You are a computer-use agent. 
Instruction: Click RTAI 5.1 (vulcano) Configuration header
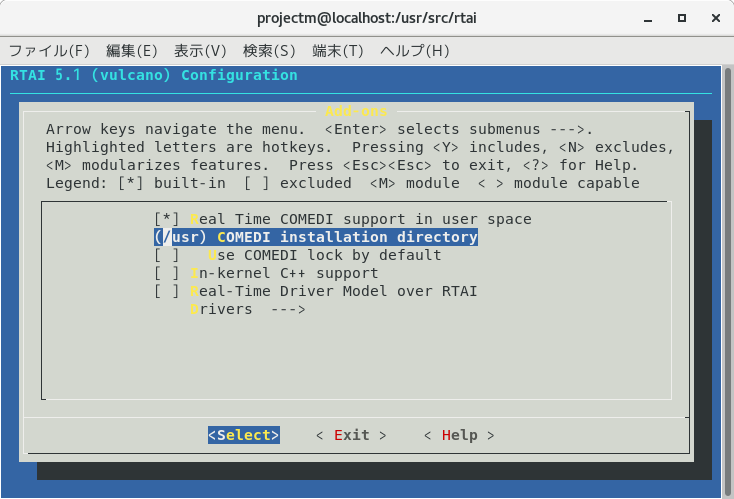pos(154,75)
